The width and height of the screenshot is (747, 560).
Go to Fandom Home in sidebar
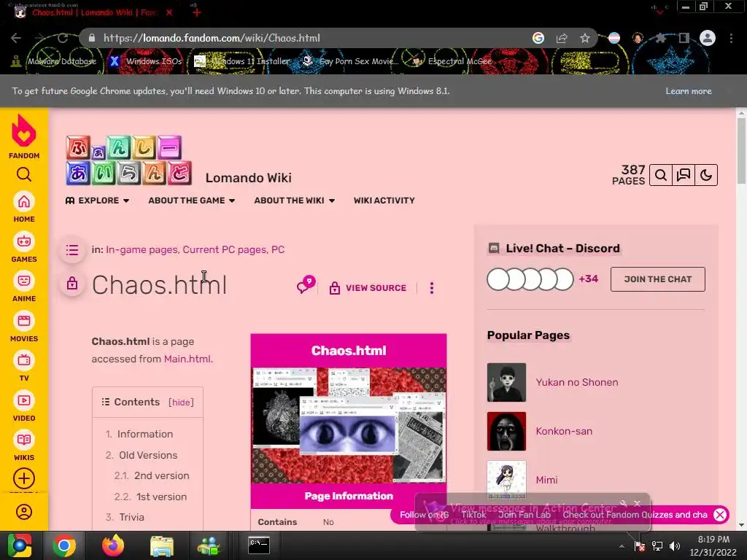click(24, 207)
